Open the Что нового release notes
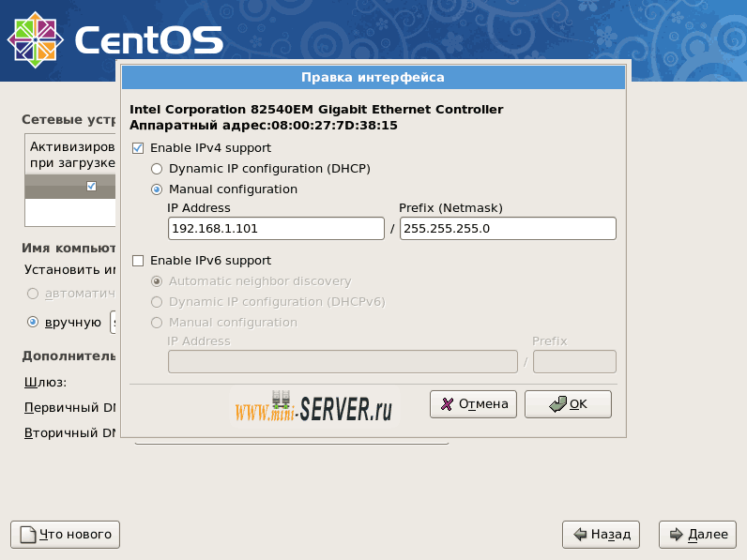747x560 pixels. click(65, 535)
